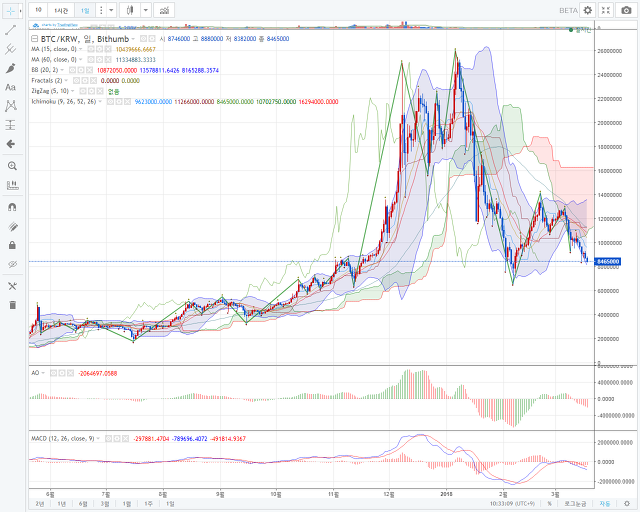Toggle visibility of BTC/KRW series
Viewport: 640px width, 512px height.
tap(143, 39)
